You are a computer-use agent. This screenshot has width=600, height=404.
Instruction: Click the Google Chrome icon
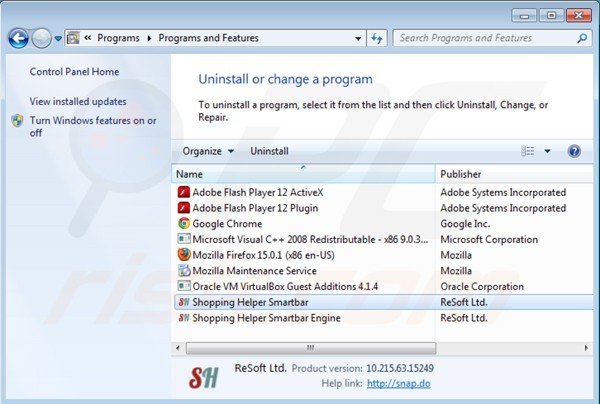[184, 223]
